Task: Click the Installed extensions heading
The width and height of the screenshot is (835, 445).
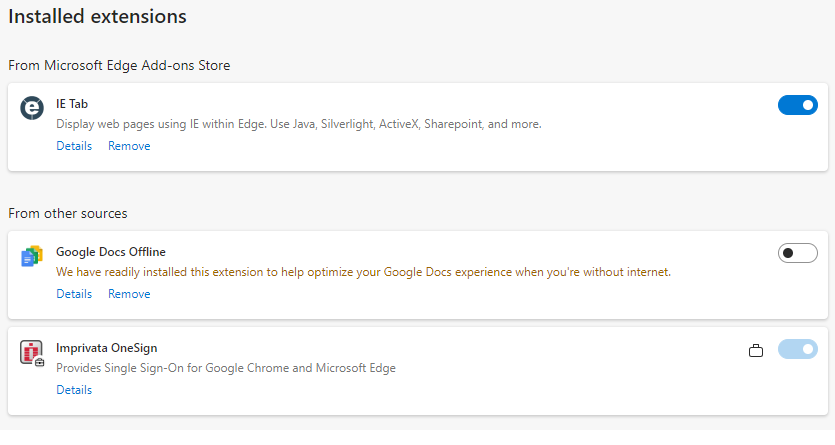Action: tap(97, 17)
